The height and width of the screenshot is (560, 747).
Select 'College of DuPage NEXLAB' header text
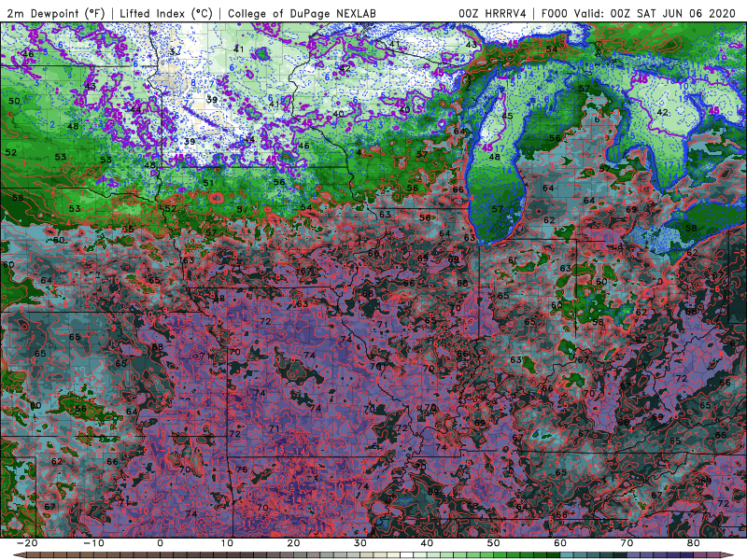click(x=302, y=13)
